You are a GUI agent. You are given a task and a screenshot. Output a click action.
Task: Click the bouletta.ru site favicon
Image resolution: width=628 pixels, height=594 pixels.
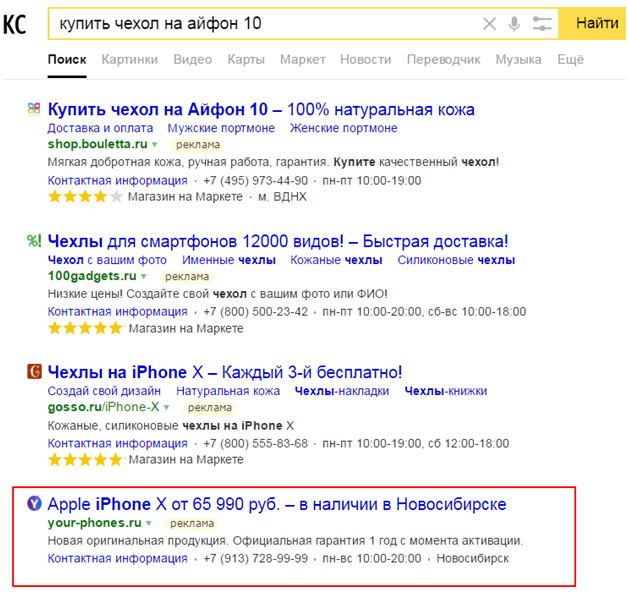34,109
